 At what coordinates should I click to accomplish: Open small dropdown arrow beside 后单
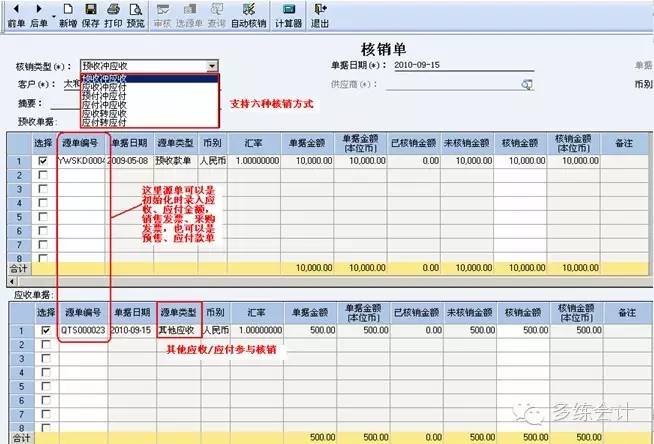coord(54,17)
